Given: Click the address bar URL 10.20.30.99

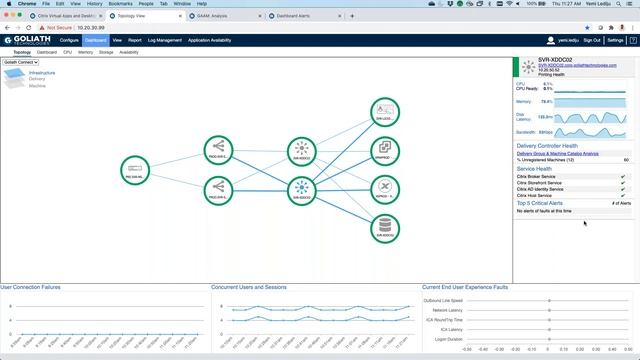Looking at the screenshot, I should [91, 28].
